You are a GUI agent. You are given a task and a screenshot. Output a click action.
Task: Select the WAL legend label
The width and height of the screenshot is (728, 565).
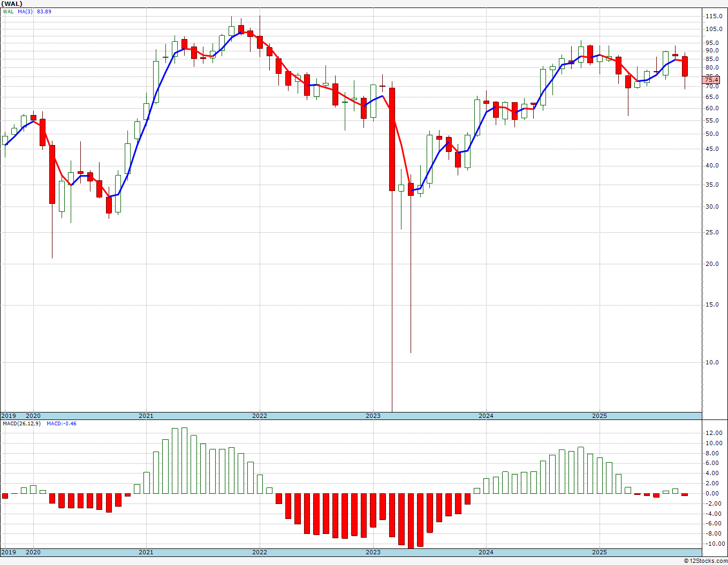8,12
